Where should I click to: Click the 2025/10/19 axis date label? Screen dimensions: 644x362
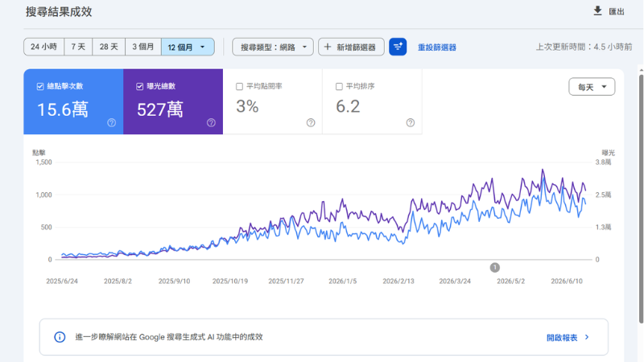click(230, 281)
